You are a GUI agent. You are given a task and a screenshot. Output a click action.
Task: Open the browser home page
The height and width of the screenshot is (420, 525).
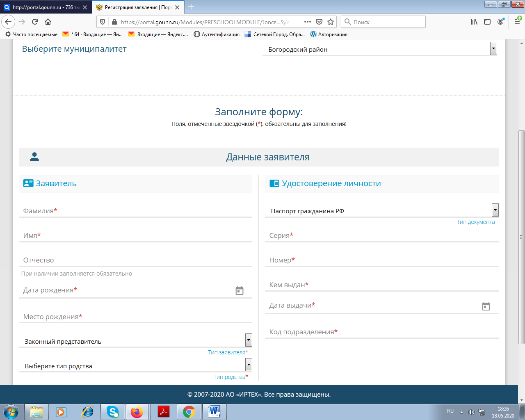48,22
